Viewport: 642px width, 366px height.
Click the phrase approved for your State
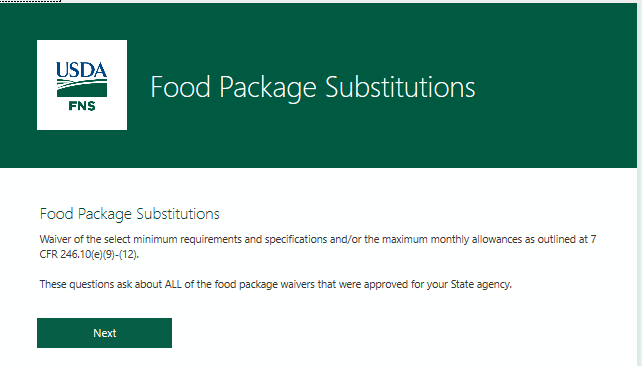click(419, 284)
